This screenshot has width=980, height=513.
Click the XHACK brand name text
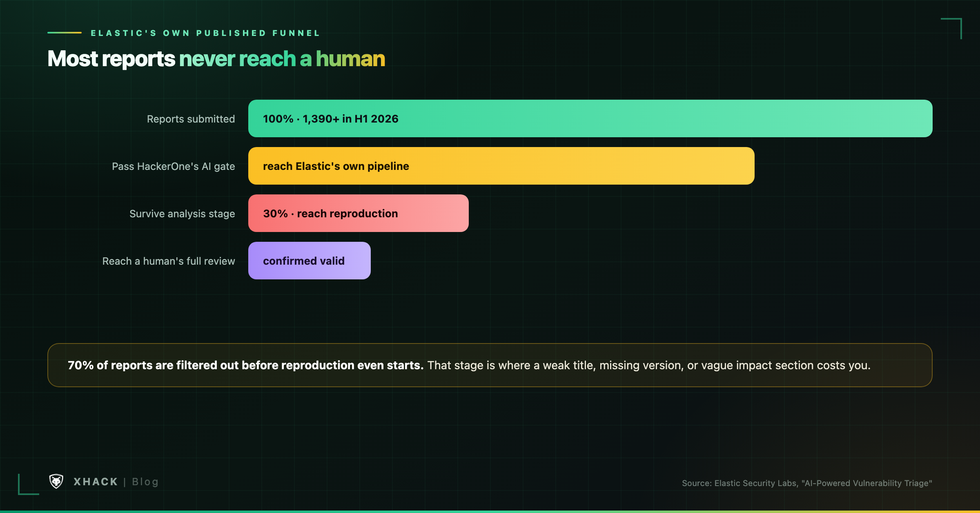(96, 482)
